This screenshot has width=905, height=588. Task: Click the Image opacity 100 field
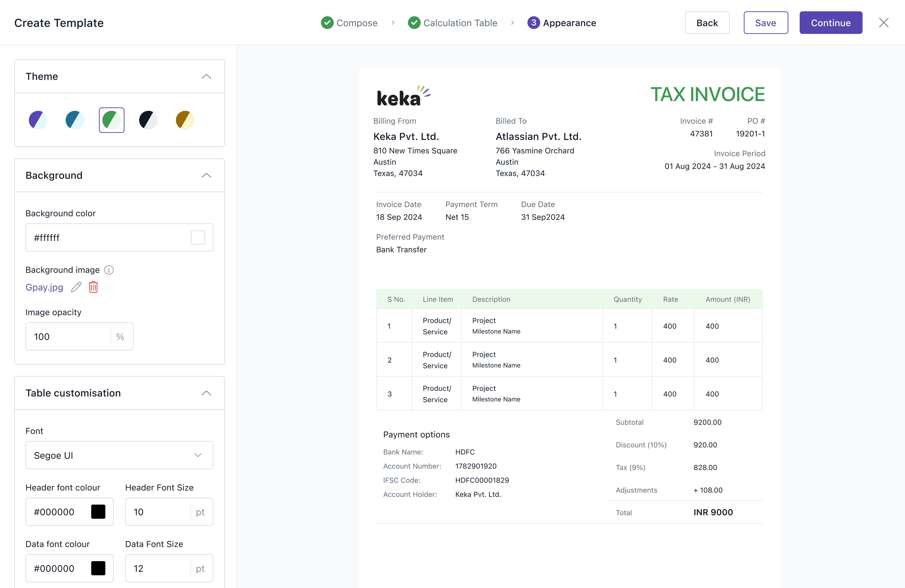click(79, 336)
